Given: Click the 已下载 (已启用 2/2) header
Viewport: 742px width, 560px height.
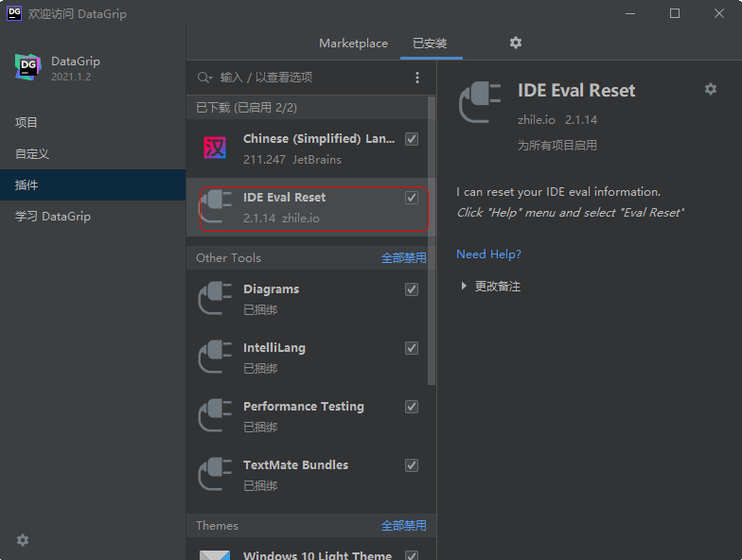Looking at the screenshot, I should [x=246, y=108].
